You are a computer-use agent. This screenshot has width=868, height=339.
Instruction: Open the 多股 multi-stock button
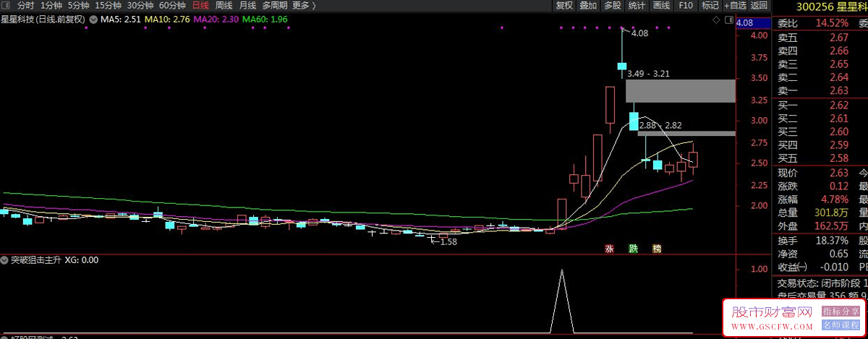pyautogui.click(x=612, y=5)
